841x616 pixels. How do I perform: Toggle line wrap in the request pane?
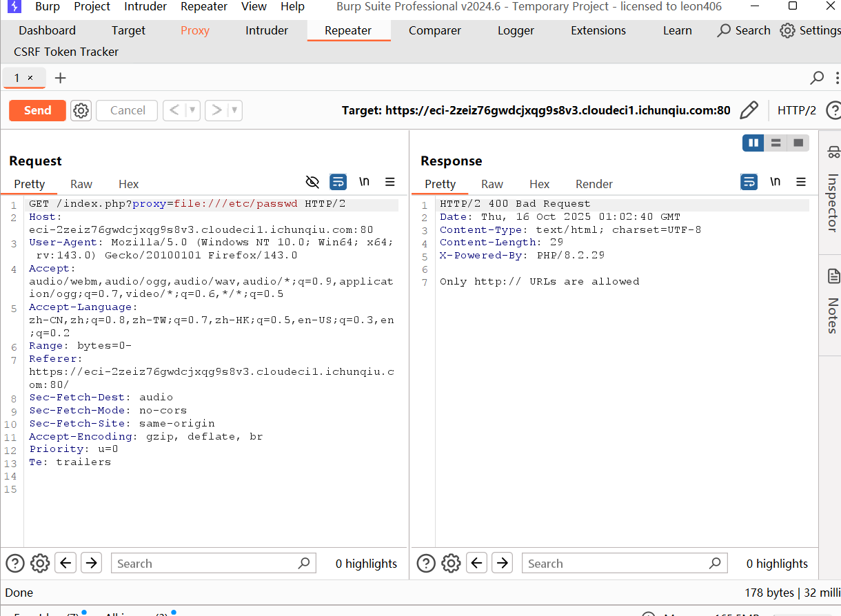coord(338,182)
